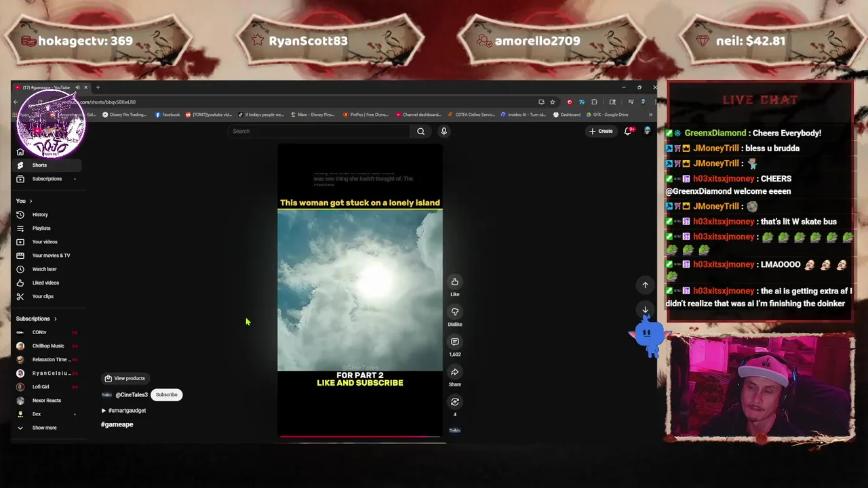Open the notifications bell
Viewport: 868px width, 488px height.
pos(628,131)
